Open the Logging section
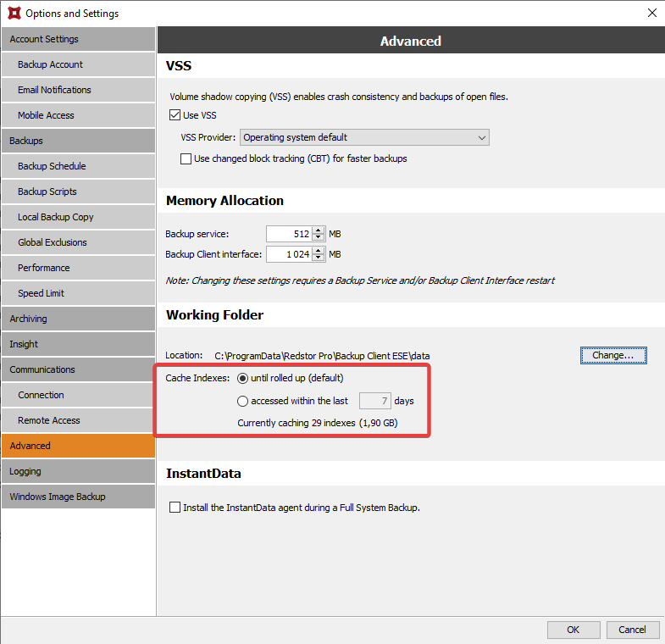665x644 pixels. point(79,471)
